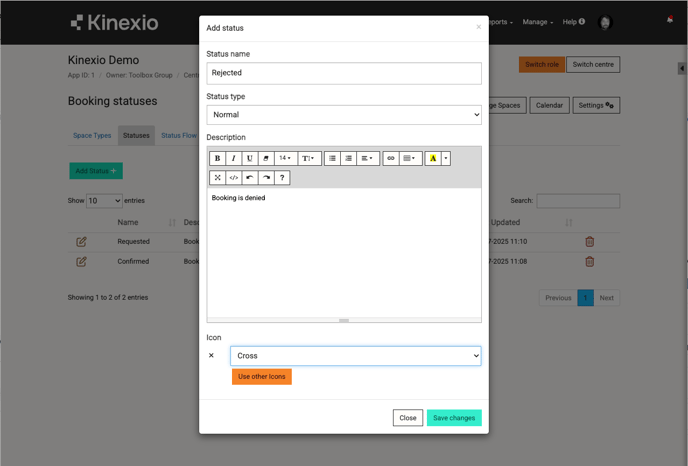The height and width of the screenshot is (466, 688).
Task: Insert an unordered bullet list
Action: tap(332, 158)
